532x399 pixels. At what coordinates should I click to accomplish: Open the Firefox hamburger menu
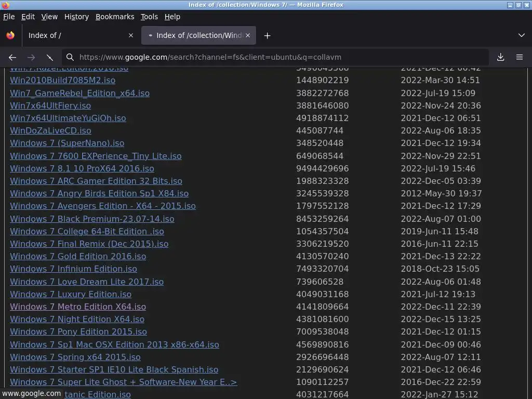coord(520,57)
